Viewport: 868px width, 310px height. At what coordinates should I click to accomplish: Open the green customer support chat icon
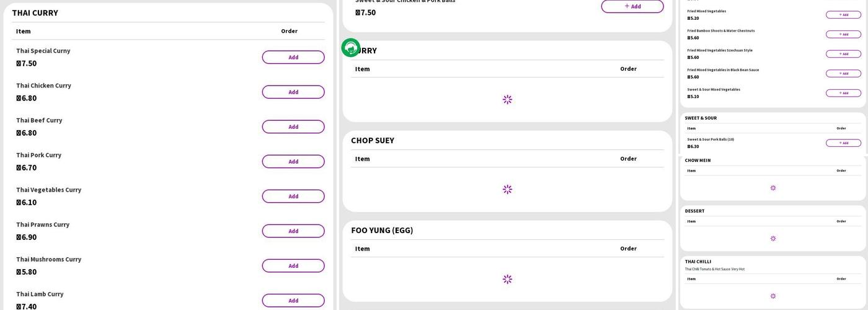click(x=350, y=48)
